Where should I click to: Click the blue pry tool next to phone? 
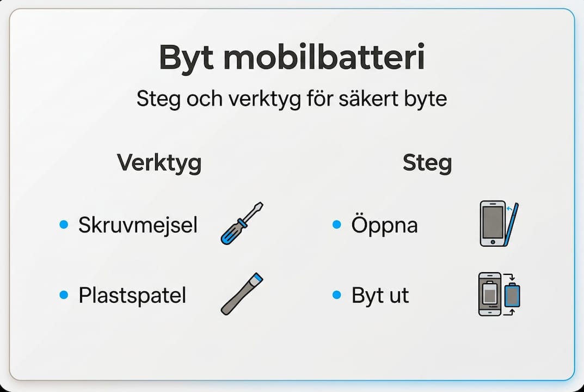click(512, 224)
